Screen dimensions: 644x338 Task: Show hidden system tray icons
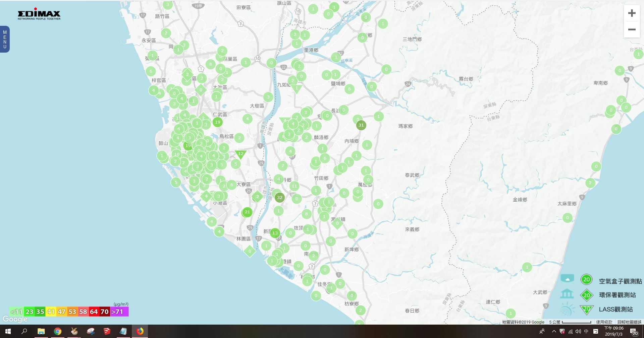554,331
